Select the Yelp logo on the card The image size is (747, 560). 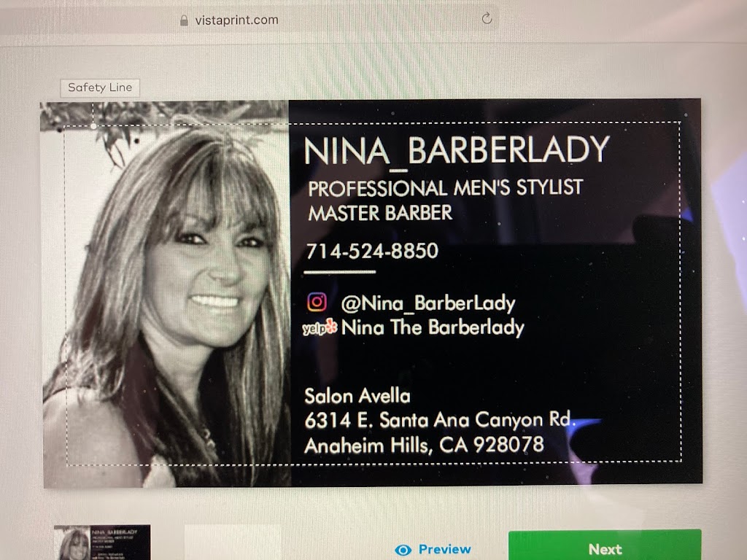point(320,327)
